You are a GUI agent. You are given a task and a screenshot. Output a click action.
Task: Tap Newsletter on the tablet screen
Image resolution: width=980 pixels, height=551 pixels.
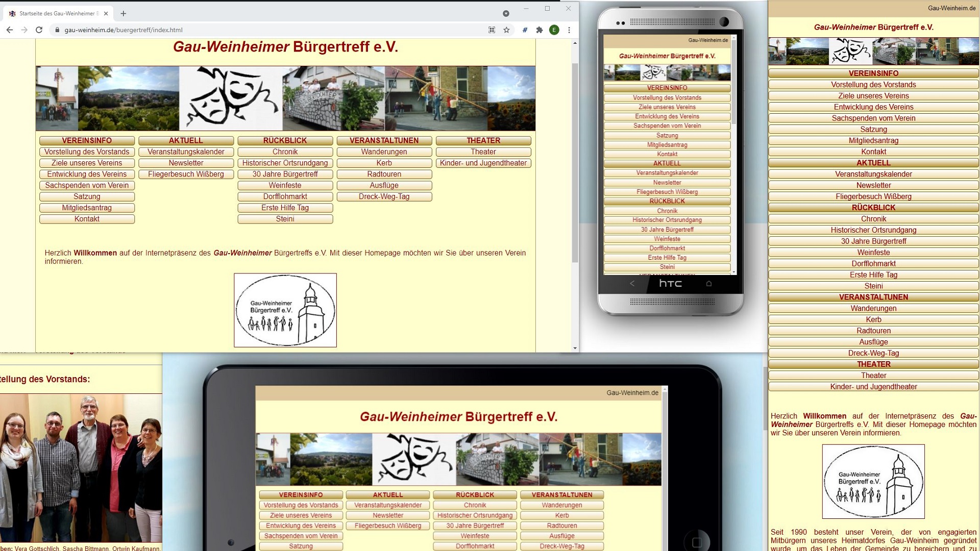(x=388, y=515)
